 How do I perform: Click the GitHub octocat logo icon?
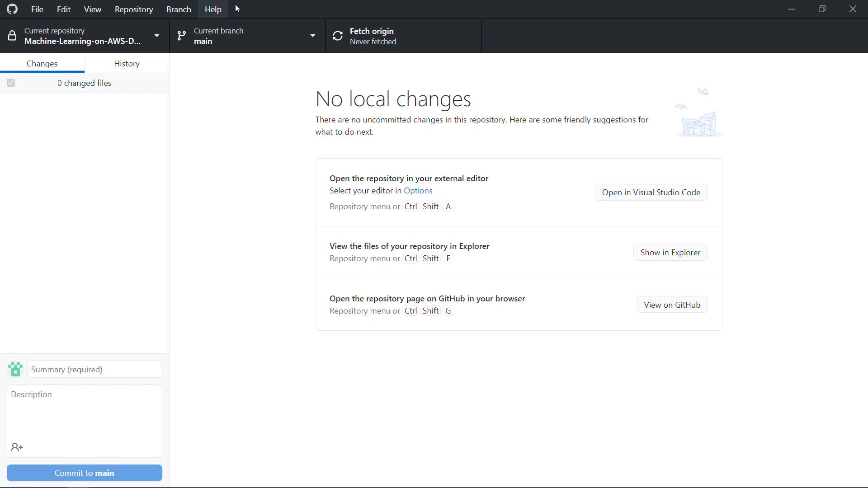coord(12,9)
